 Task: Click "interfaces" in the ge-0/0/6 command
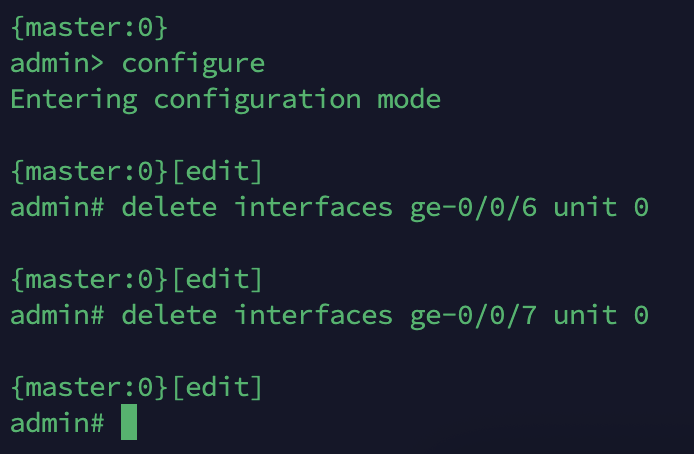[x=313, y=208]
